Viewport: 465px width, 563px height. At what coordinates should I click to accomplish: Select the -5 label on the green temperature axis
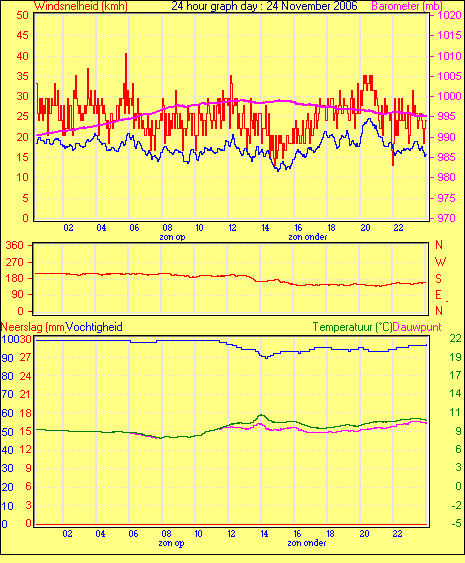tap(456, 524)
